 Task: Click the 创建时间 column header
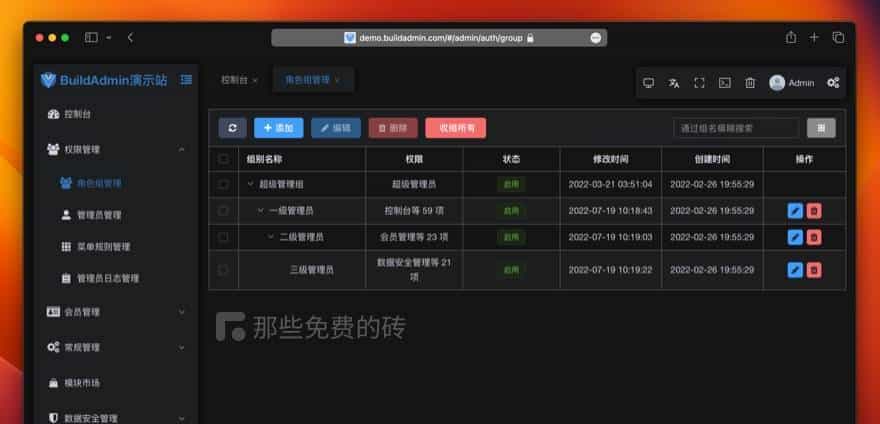[x=712, y=159]
